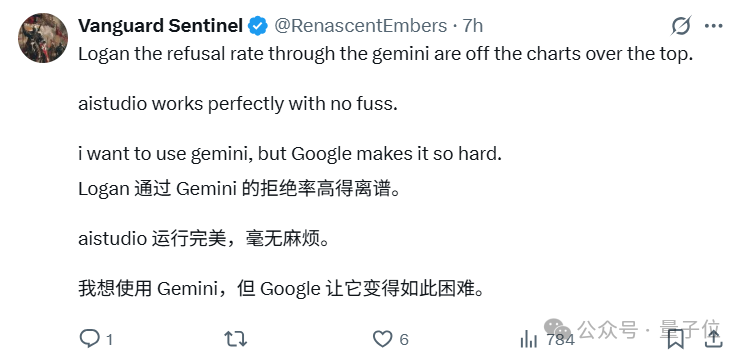Click the 'aistudio works perfectly with no fuss' line
Viewport: 745px width, 360px height.
[x=238, y=104]
